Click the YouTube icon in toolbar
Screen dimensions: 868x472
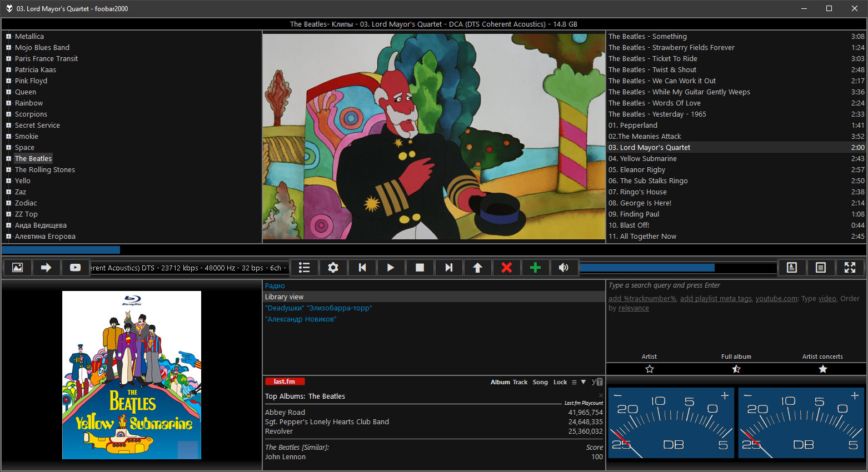pos(75,268)
